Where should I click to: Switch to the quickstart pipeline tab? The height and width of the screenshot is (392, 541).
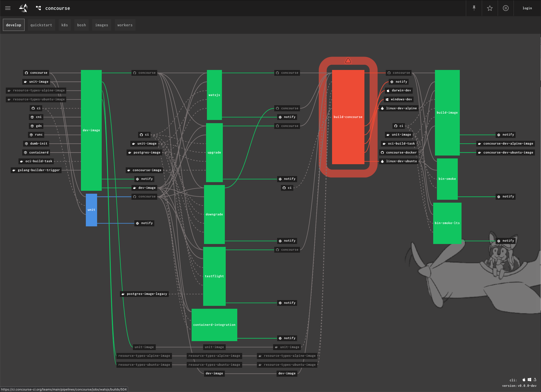pyautogui.click(x=41, y=25)
